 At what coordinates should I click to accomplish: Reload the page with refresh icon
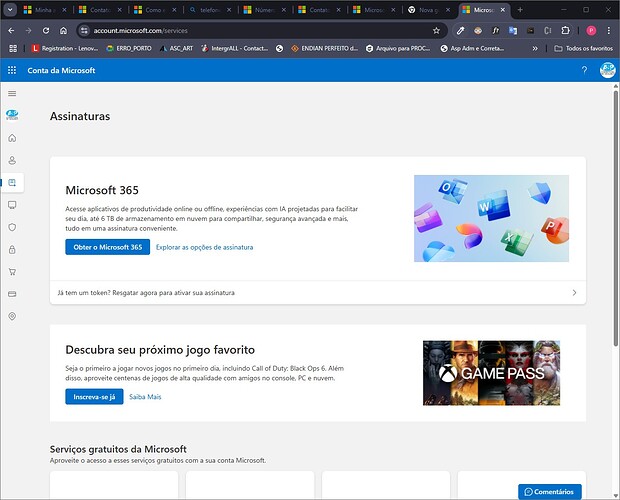[x=46, y=30]
